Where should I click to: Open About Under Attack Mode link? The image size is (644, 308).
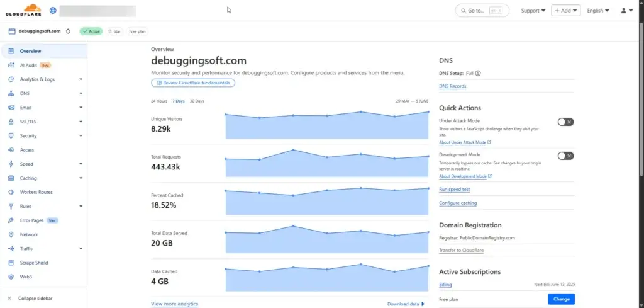pyautogui.click(x=465, y=142)
